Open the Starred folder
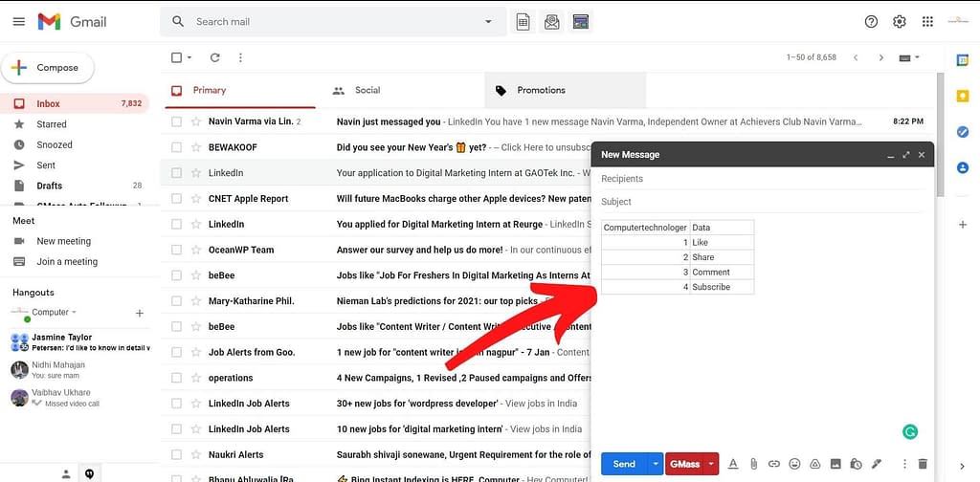This screenshot has height=482, width=980. (x=75, y=124)
